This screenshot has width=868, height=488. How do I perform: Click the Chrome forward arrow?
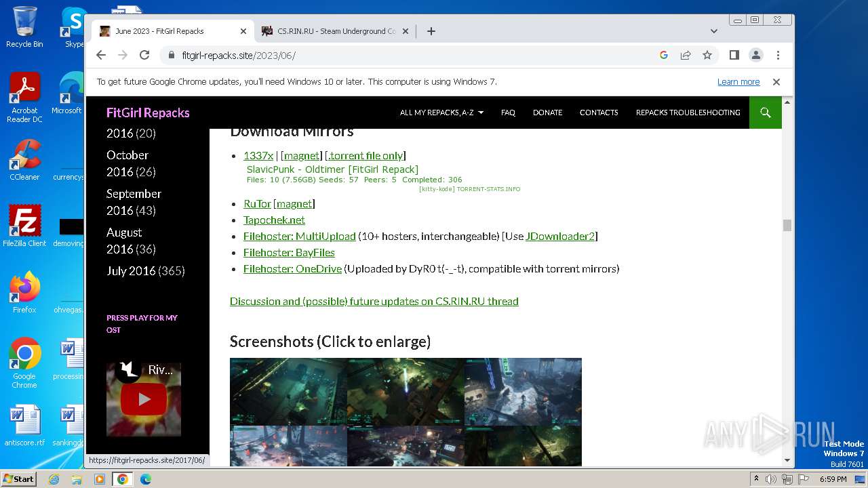(x=123, y=55)
